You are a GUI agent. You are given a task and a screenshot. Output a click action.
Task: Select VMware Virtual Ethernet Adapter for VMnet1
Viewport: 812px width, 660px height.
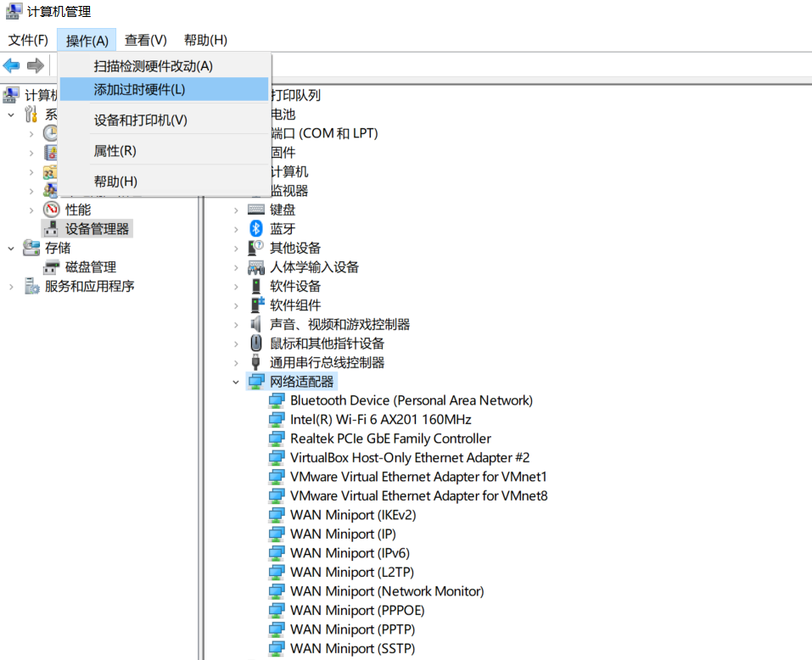click(418, 477)
